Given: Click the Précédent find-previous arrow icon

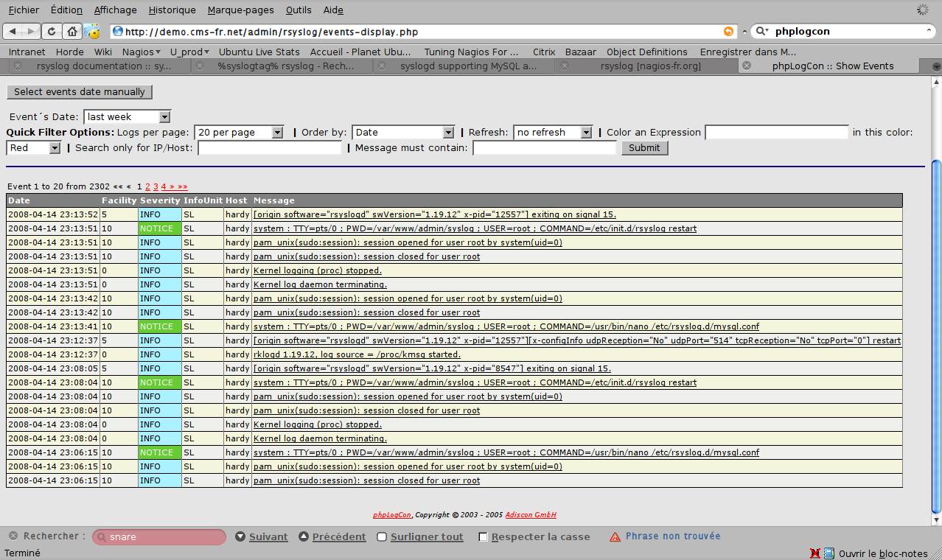Looking at the screenshot, I should click(304, 537).
